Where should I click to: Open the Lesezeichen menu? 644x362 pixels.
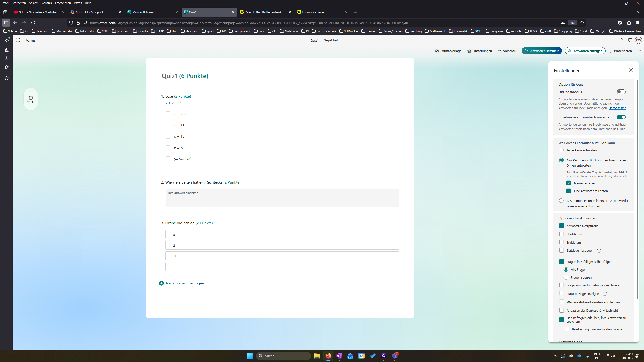tap(63, 3)
